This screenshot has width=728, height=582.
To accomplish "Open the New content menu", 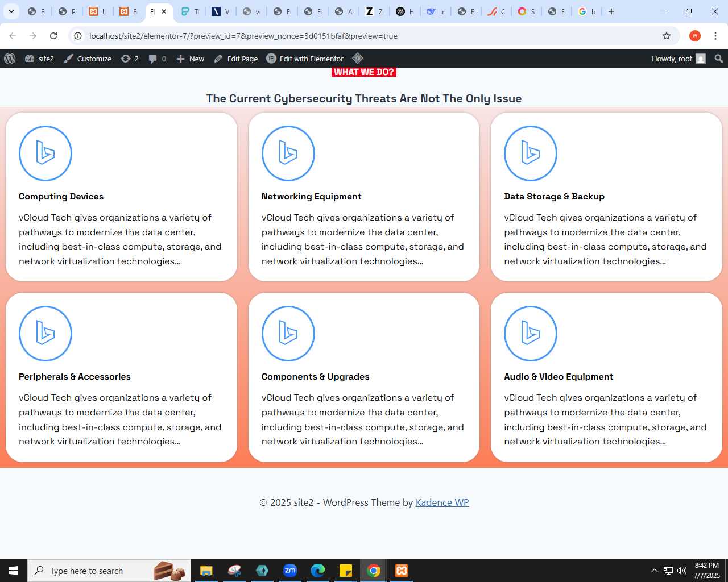I will [x=191, y=59].
